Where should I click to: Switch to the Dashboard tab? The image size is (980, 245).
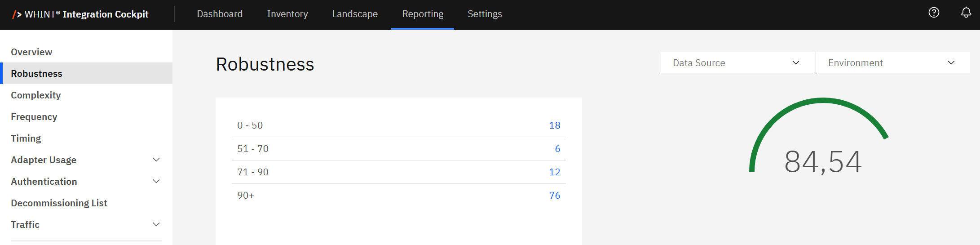(220, 14)
